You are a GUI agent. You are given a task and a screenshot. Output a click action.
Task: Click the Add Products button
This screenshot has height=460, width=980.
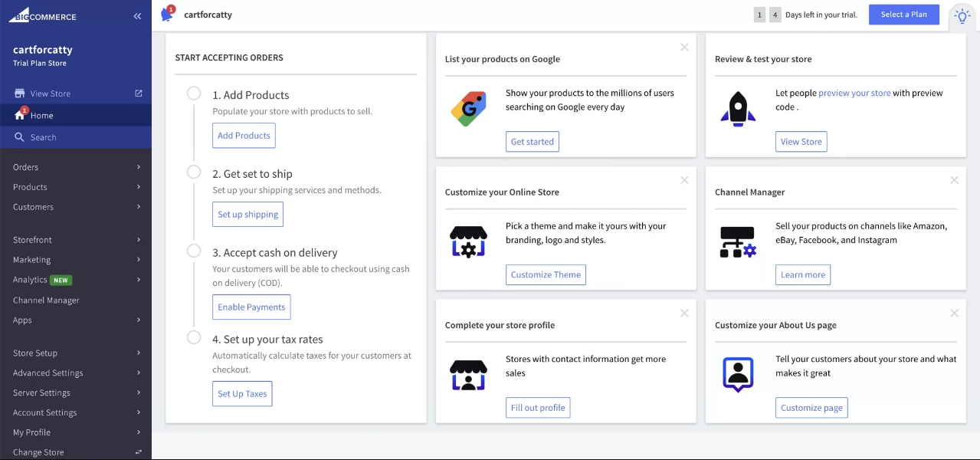tap(244, 136)
